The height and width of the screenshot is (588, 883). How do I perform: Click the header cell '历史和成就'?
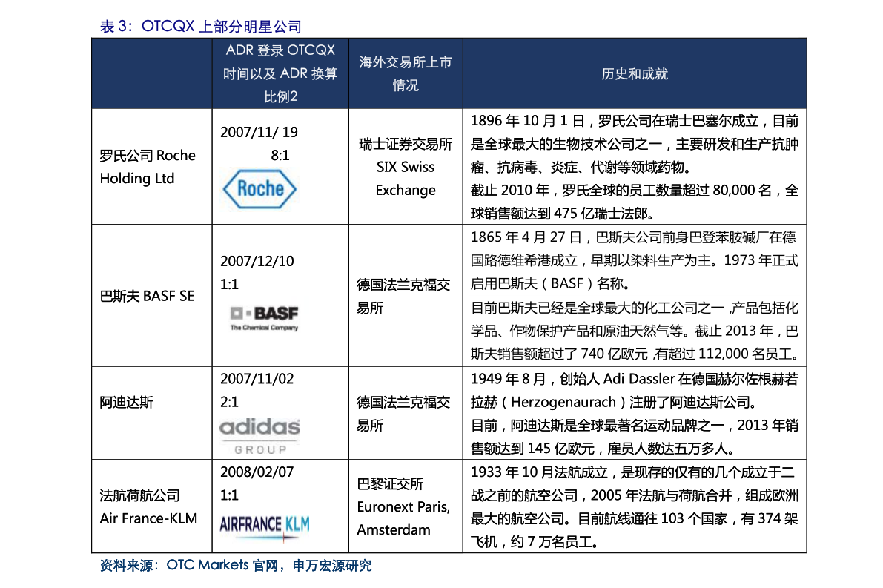(x=635, y=73)
